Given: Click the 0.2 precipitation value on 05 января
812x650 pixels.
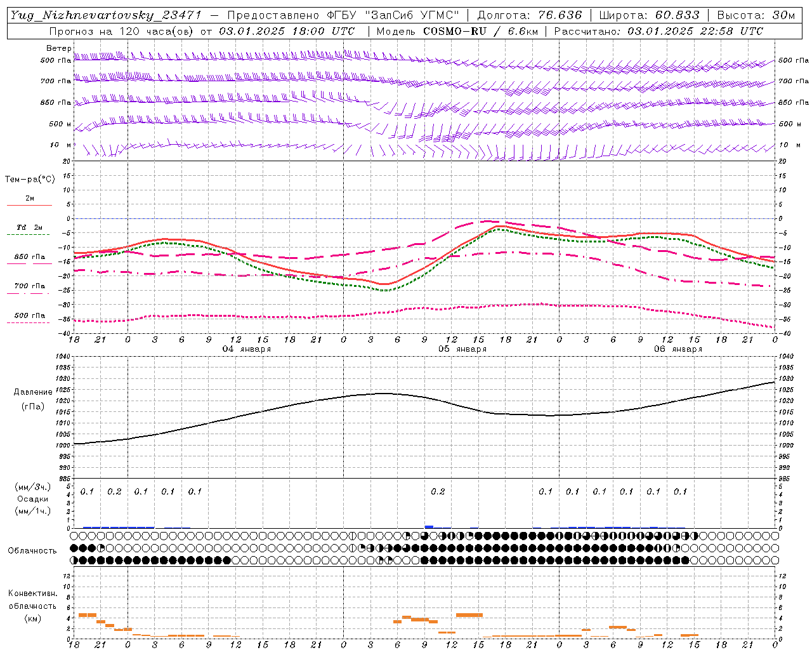Looking at the screenshot, I should pos(438,491).
